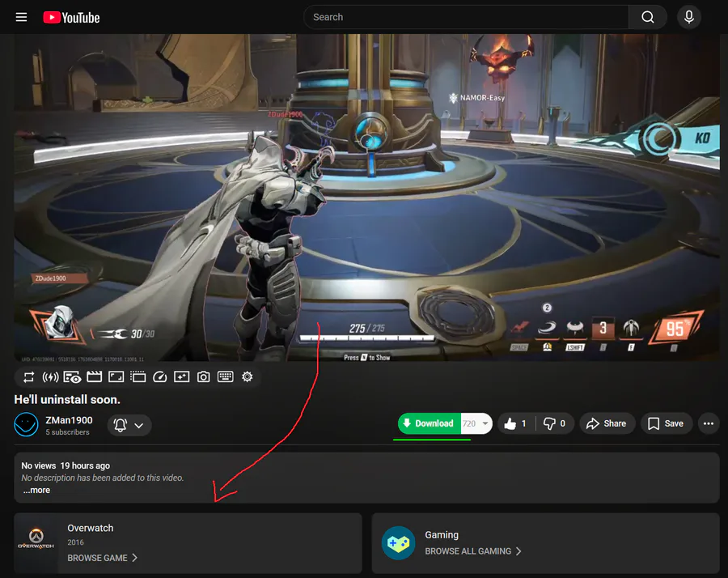
Task: Toggle cinema mode with the clapperboard icon
Action: point(95,376)
